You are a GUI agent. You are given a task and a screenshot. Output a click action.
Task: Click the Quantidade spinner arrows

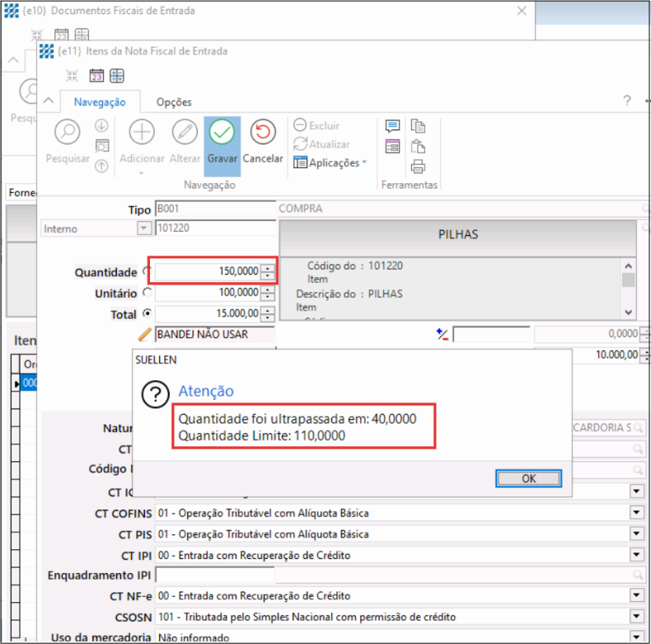[x=268, y=271]
